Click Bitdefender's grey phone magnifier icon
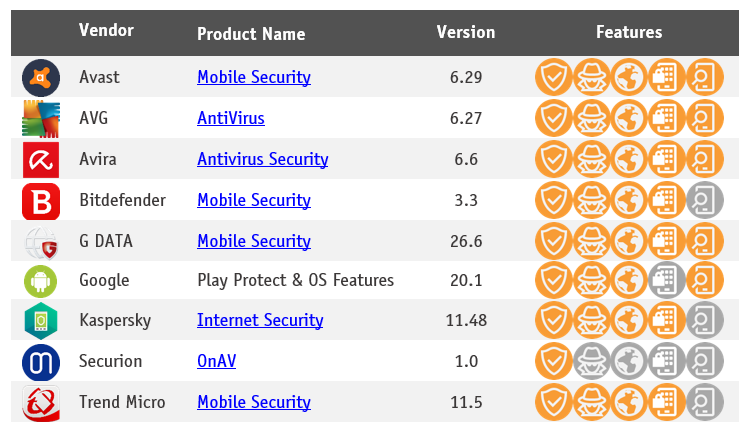755x437 pixels. pyautogui.click(x=705, y=200)
